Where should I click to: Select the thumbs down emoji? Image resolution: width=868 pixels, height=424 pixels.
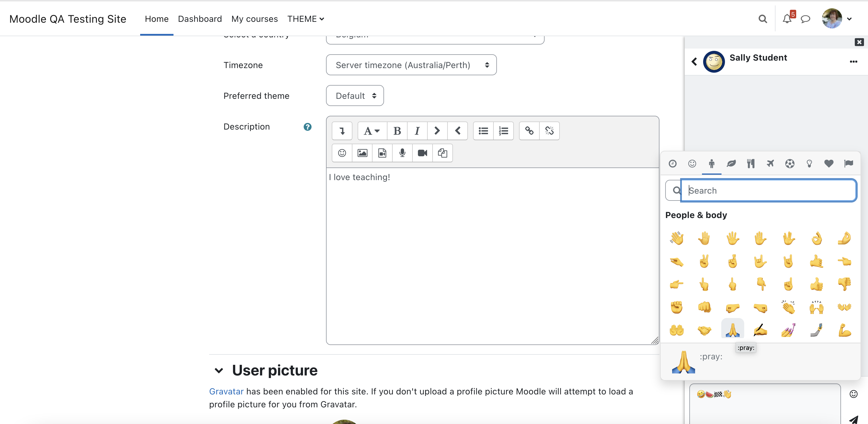point(844,284)
